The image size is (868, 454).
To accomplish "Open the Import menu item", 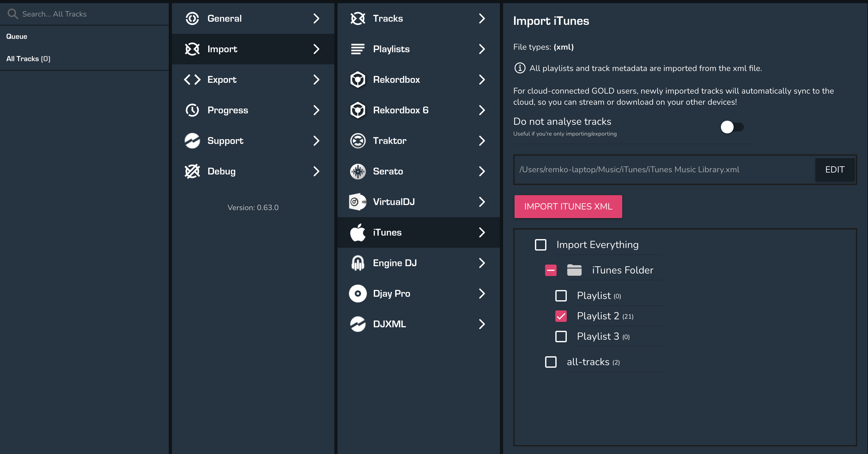I will click(253, 49).
